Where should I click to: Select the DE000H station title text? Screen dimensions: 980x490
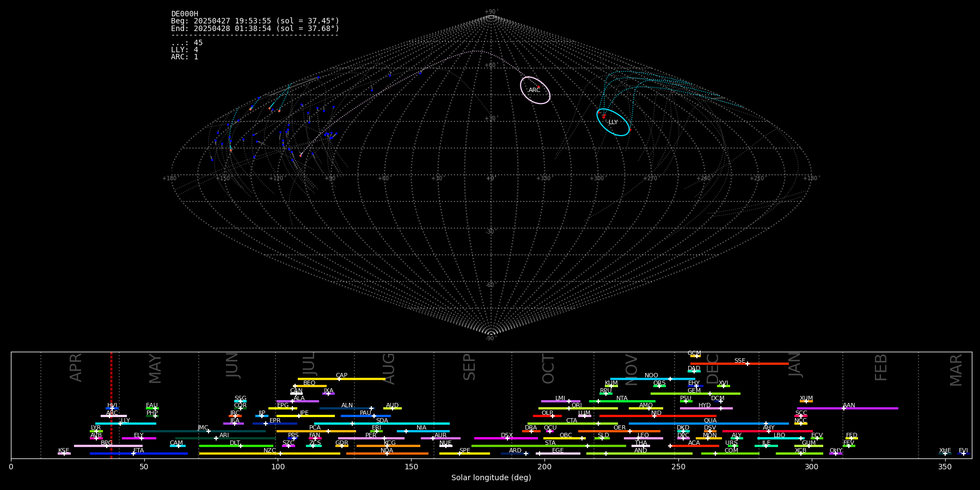point(185,14)
